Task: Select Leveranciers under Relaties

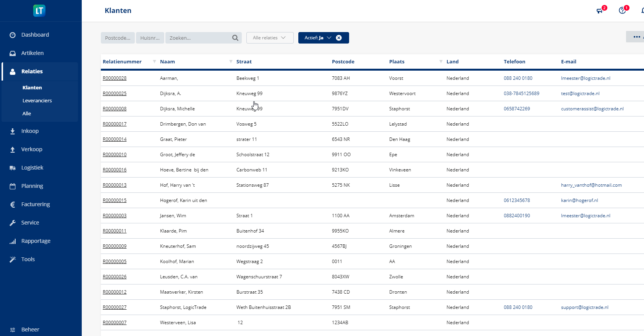Action: 37,101
